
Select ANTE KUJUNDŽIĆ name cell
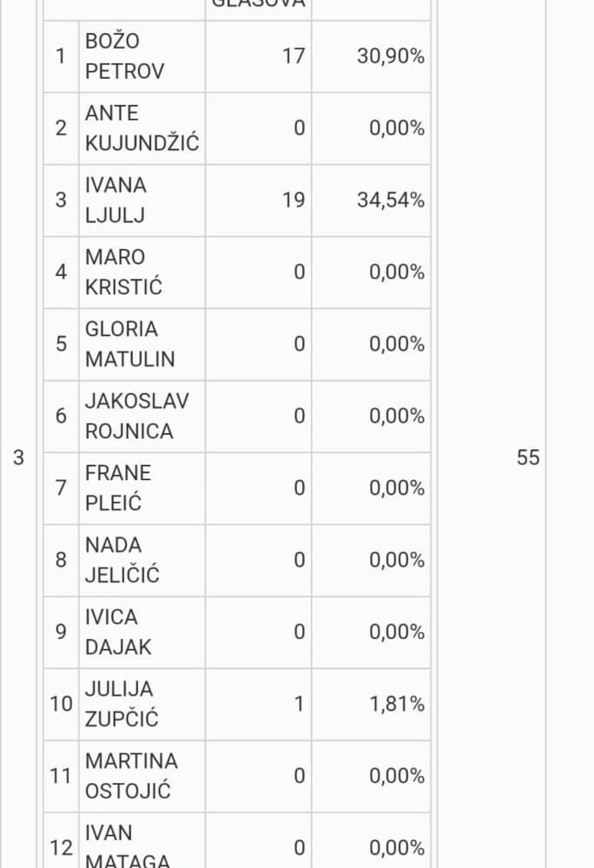tap(142, 128)
